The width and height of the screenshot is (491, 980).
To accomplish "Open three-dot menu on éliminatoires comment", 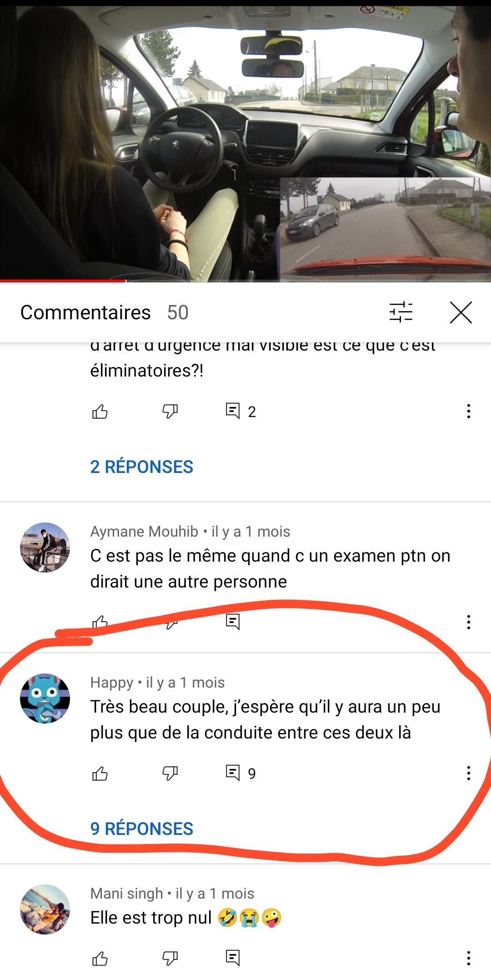I will point(468,411).
